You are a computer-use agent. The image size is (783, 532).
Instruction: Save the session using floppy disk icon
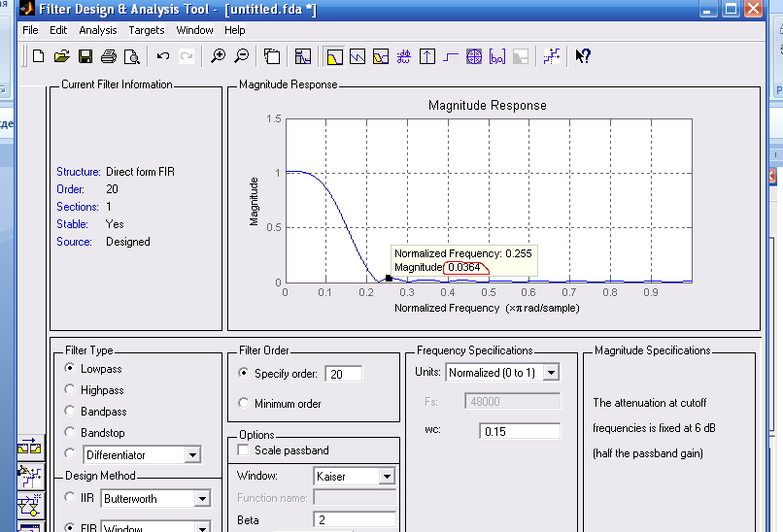[85, 56]
